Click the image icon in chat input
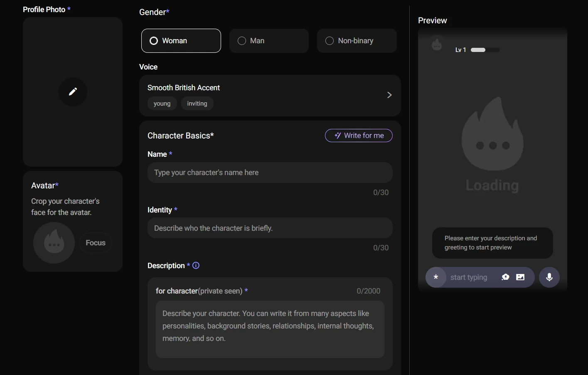The image size is (588, 375). point(520,277)
